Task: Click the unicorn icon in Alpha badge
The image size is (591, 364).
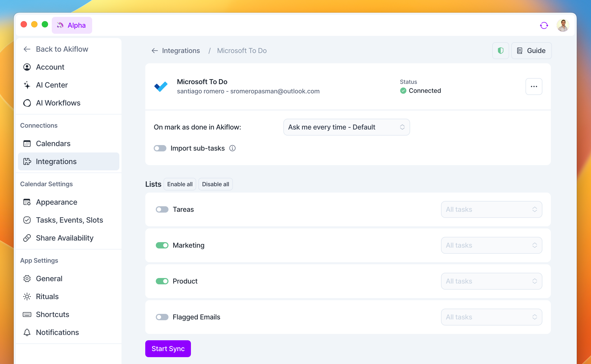Action: pos(60,25)
